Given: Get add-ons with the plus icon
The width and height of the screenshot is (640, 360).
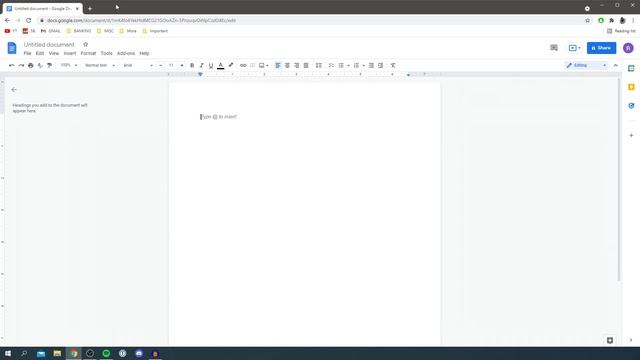Looking at the screenshot, I should [631, 135].
